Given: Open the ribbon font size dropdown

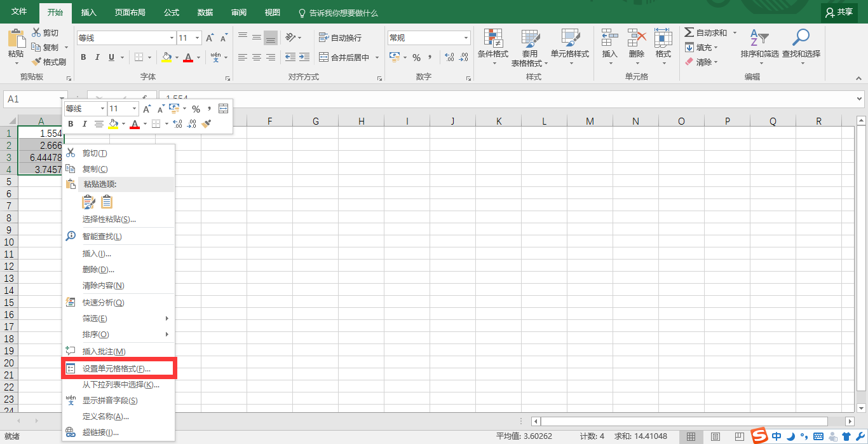Looking at the screenshot, I should pos(198,38).
